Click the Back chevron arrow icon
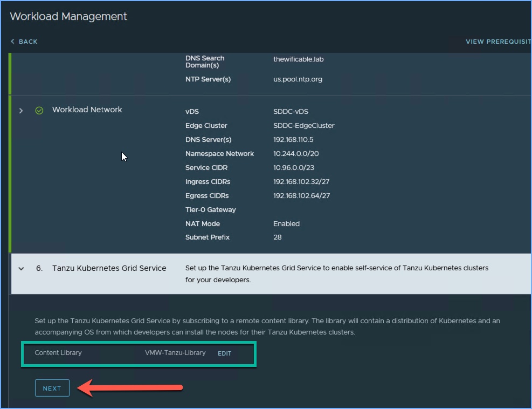This screenshot has width=532, height=409. [12, 42]
